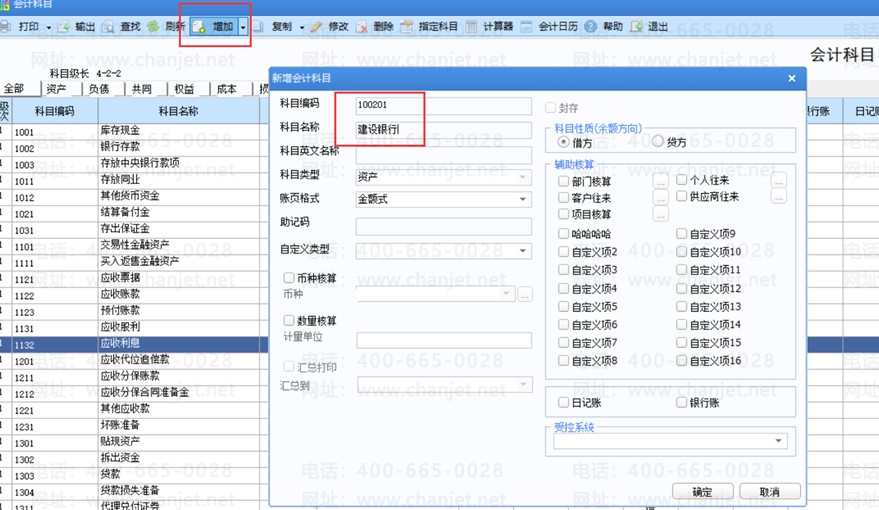Click the Output (输出) toolbar icon
Viewport: 879px width, 510px height.
coord(63,26)
